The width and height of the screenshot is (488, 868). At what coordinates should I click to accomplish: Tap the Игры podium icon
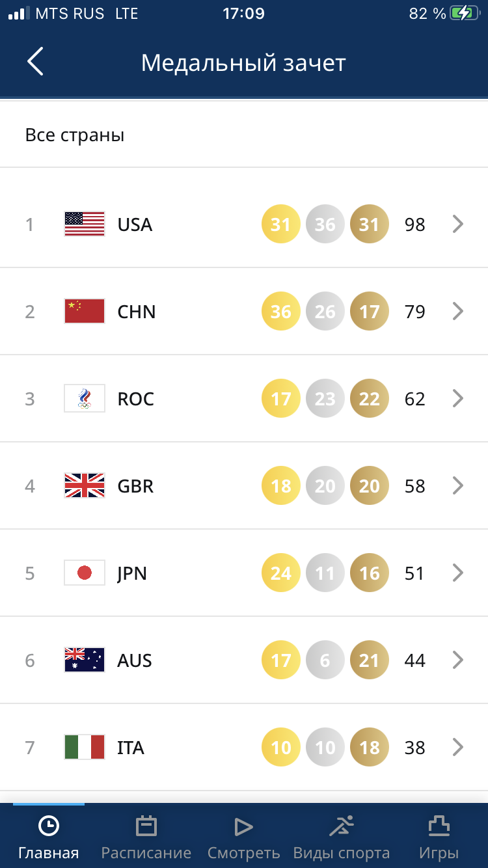click(439, 826)
